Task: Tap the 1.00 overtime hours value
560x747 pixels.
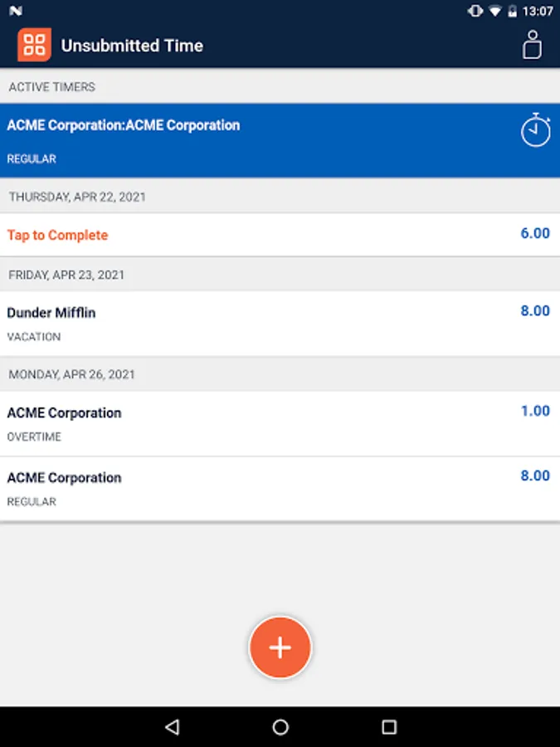Action: (536, 411)
